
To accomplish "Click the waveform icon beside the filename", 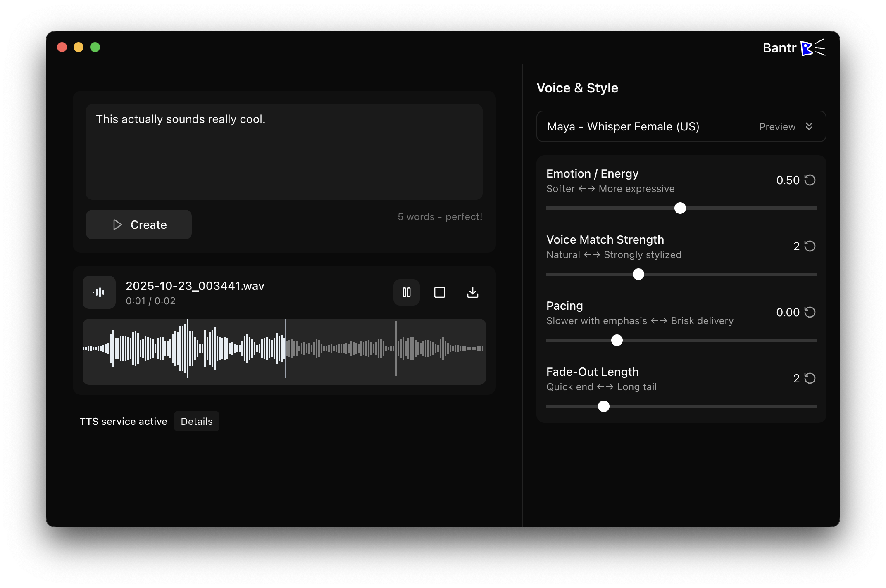I will (99, 292).
